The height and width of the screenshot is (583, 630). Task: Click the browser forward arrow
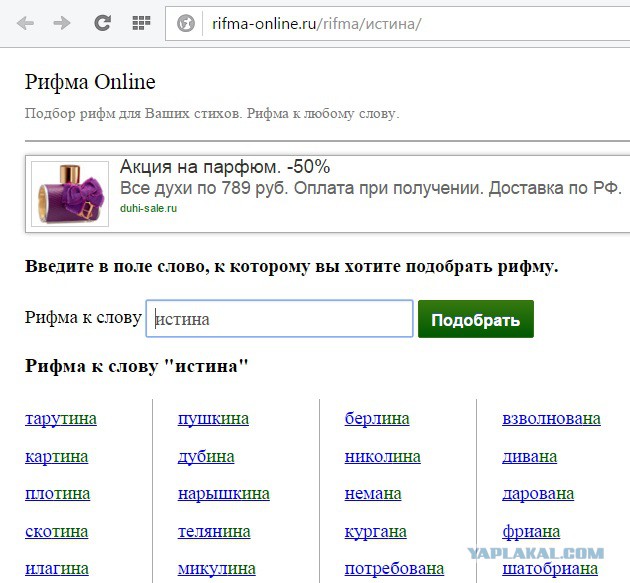pos(62,23)
